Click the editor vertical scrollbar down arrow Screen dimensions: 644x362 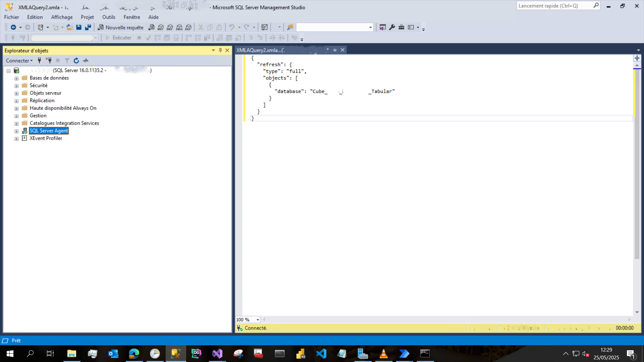(637, 312)
